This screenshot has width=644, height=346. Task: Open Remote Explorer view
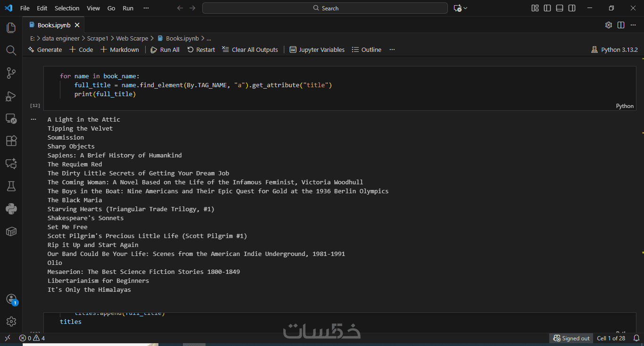[11, 119]
